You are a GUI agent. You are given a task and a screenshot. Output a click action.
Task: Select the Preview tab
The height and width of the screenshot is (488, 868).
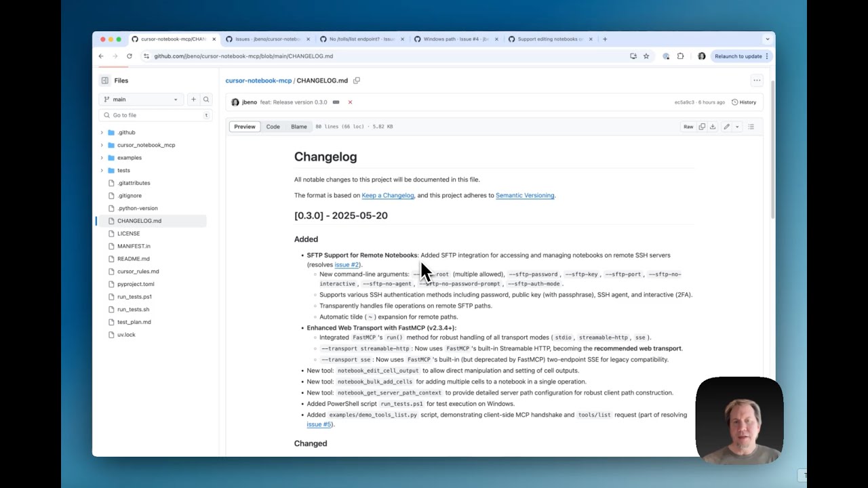click(x=244, y=127)
